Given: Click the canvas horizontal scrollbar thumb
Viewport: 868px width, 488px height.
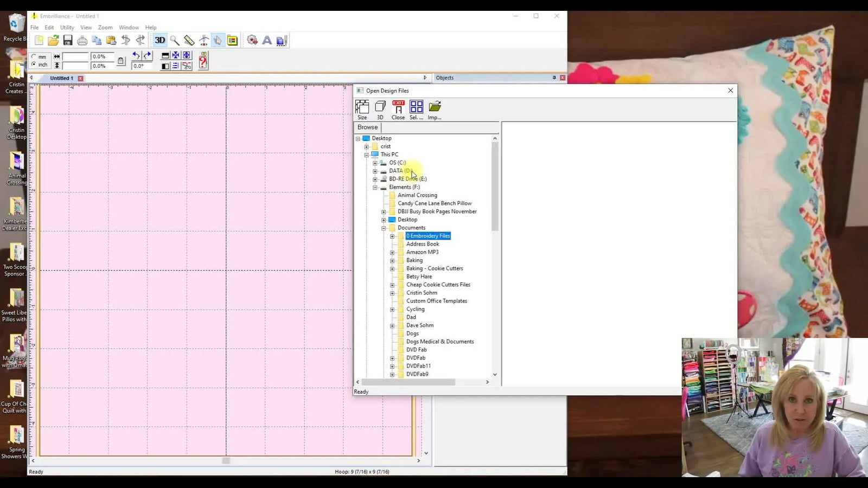Looking at the screenshot, I should pyautogui.click(x=226, y=460).
